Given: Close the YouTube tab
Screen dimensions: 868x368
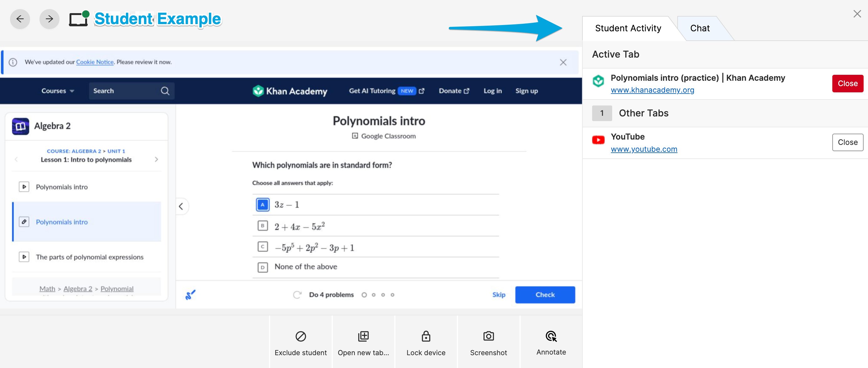Looking at the screenshot, I should pos(847,142).
